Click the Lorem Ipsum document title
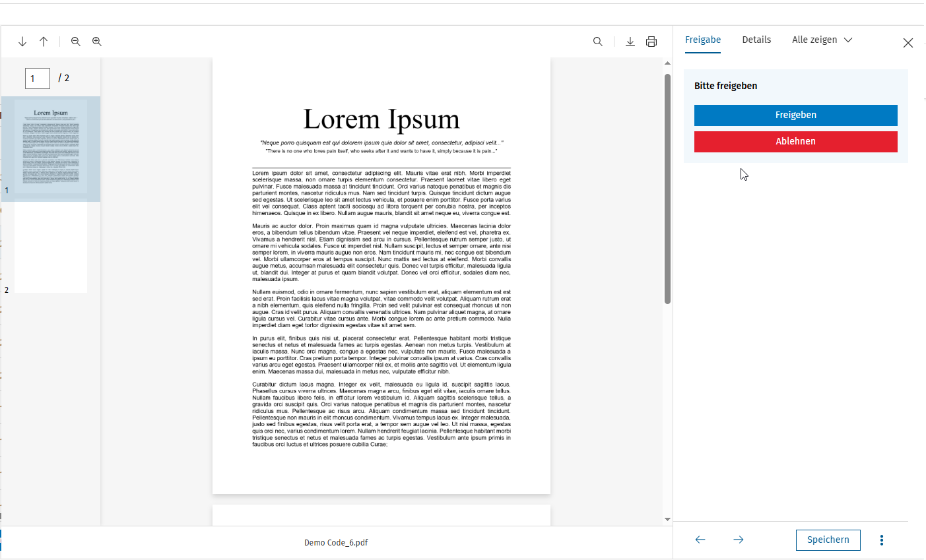Image resolution: width=926 pixels, height=560 pixels. click(381, 119)
